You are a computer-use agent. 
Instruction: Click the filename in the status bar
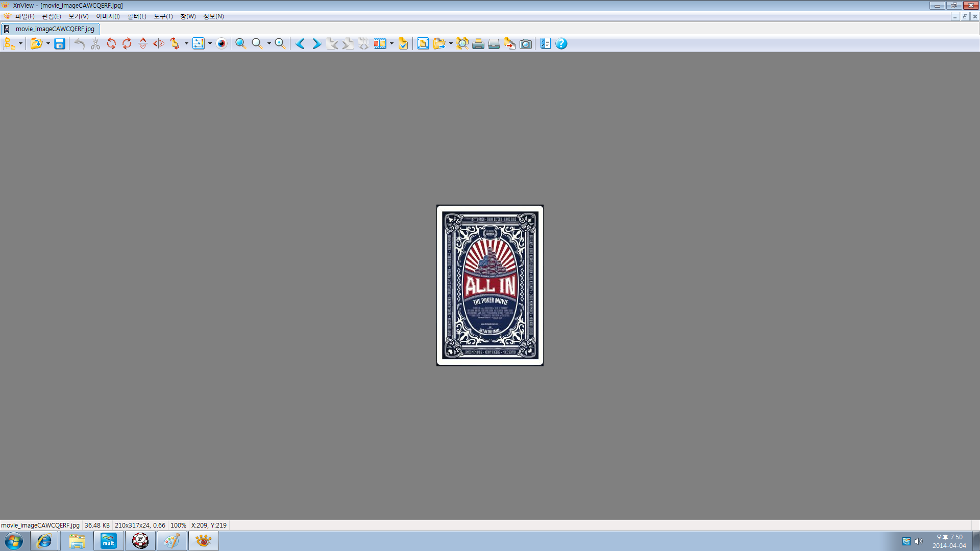click(x=40, y=525)
